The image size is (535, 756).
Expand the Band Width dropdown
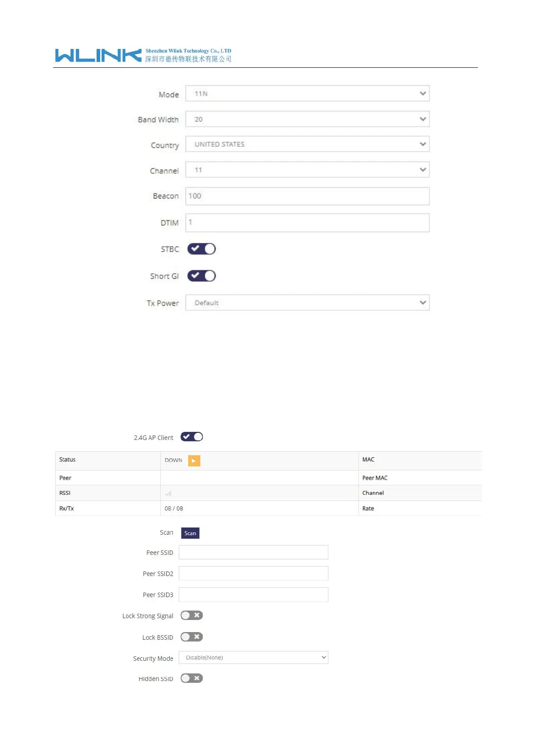click(308, 119)
